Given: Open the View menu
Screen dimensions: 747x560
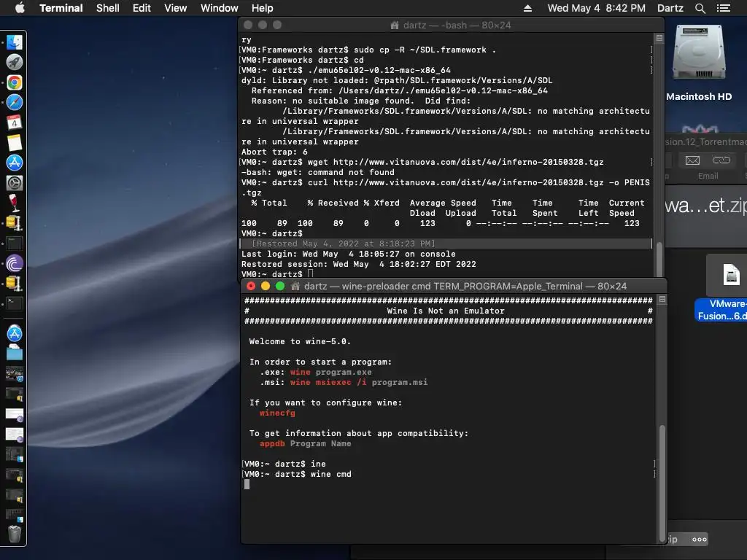Looking at the screenshot, I should pyautogui.click(x=175, y=8).
